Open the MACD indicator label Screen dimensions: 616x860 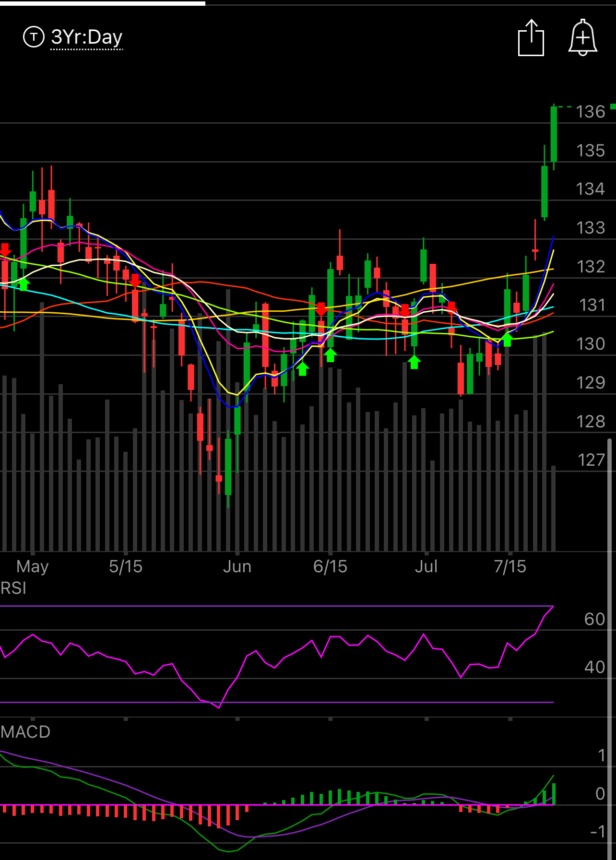click(25, 732)
